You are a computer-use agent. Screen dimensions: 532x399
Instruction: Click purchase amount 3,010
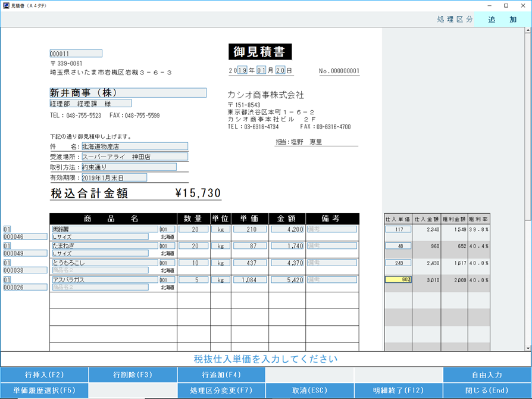[x=433, y=280]
